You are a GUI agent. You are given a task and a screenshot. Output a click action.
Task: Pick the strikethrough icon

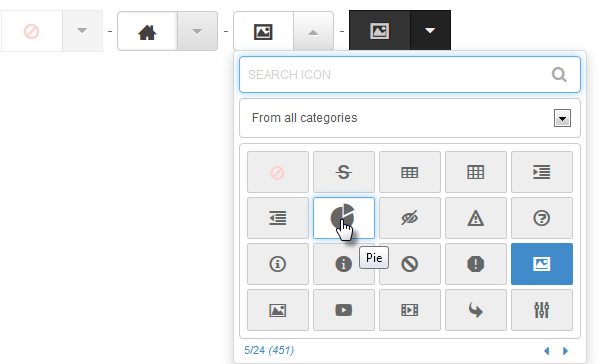click(x=344, y=172)
